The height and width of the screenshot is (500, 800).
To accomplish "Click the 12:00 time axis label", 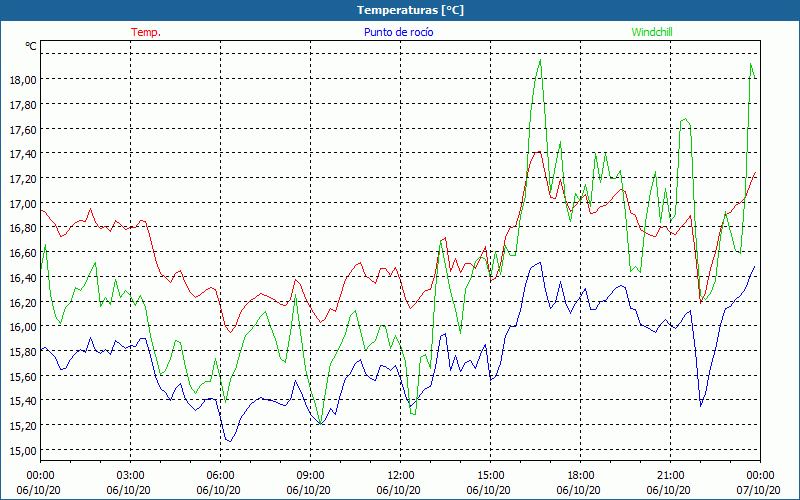I will (401, 476).
